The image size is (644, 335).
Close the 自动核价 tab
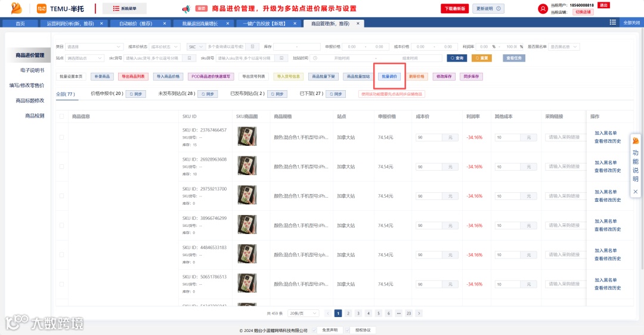[165, 23]
